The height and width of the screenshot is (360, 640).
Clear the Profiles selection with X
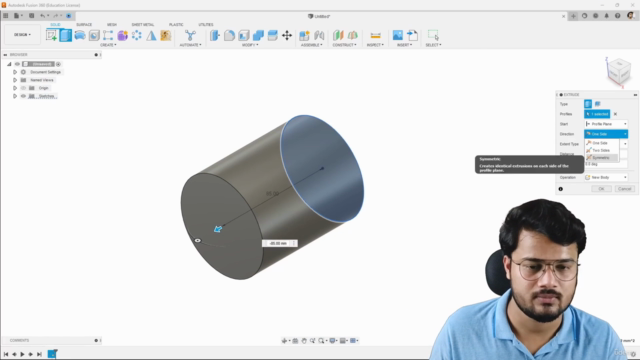point(616,114)
